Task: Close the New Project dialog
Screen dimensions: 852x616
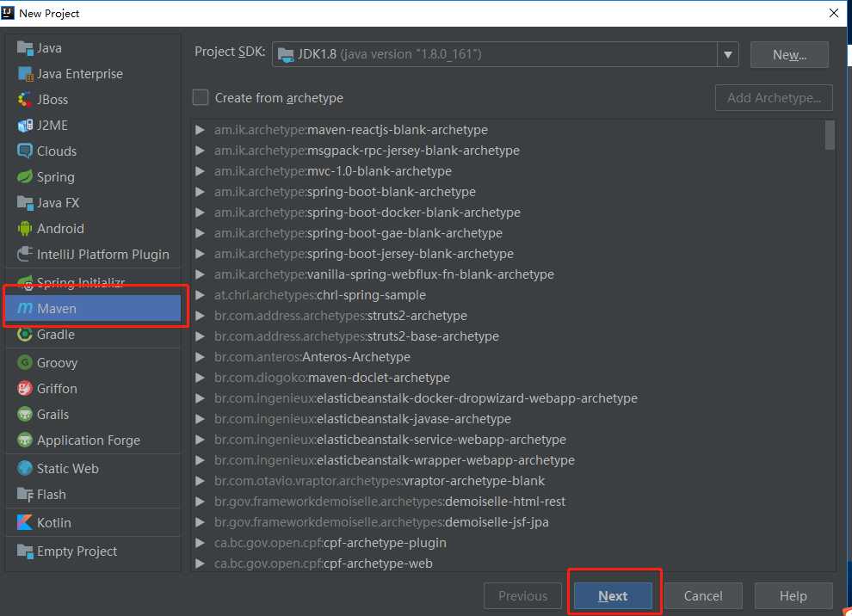Action: (834, 13)
